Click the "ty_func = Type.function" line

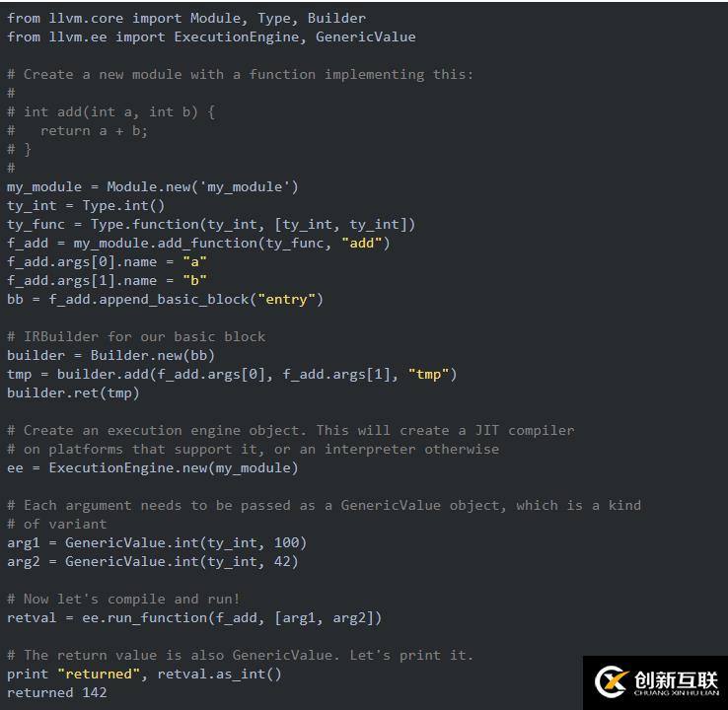211,225
